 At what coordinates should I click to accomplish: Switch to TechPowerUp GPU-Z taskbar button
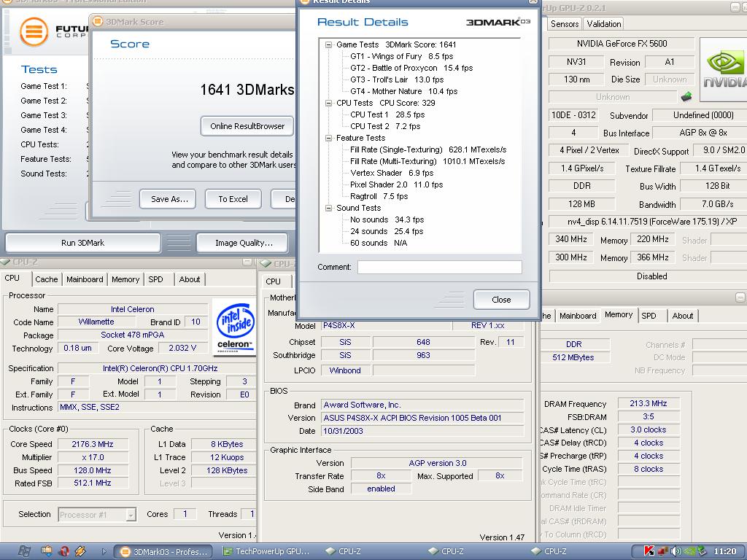click(x=267, y=552)
